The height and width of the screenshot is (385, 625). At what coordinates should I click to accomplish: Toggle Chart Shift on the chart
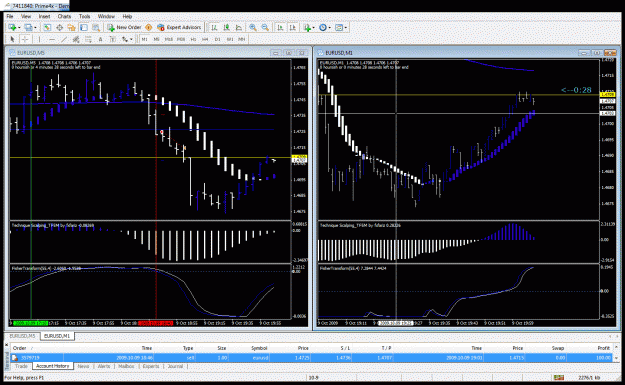click(293, 28)
